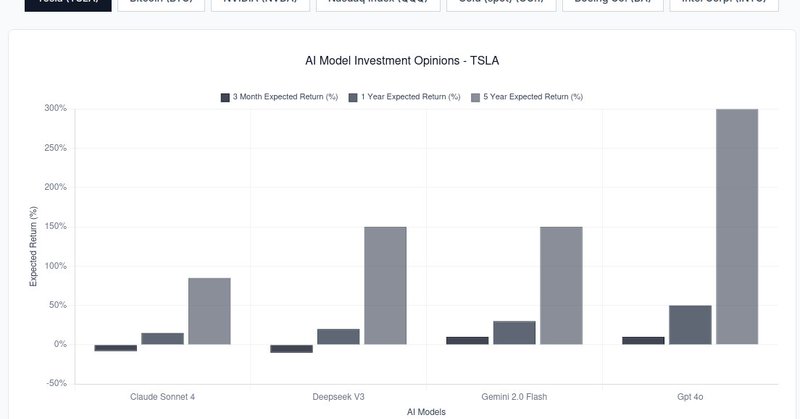
Task: Click Gemini 2.0 Flash's 3 month bar
Action: click(467, 340)
